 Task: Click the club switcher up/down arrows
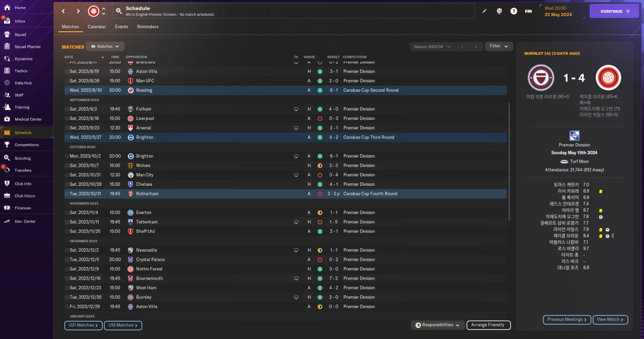coord(104,11)
